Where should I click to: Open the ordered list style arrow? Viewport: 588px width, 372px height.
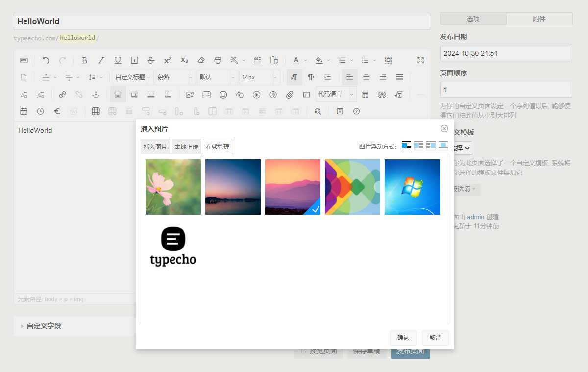coord(351,60)
